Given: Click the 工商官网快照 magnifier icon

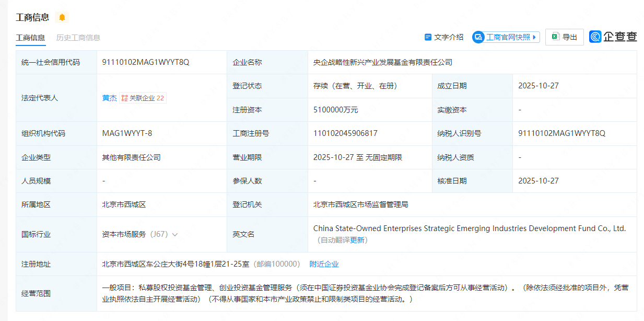Looking at the screenshot, I should coord(478,37).
